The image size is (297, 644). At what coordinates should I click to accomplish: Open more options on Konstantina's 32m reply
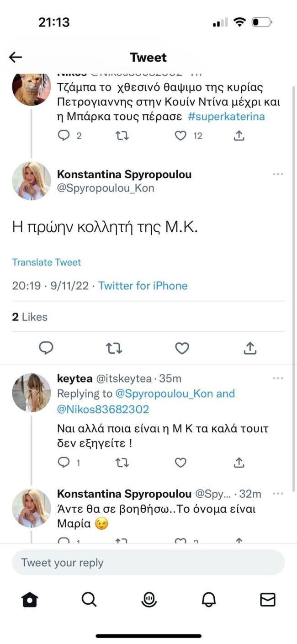(278, 494)
